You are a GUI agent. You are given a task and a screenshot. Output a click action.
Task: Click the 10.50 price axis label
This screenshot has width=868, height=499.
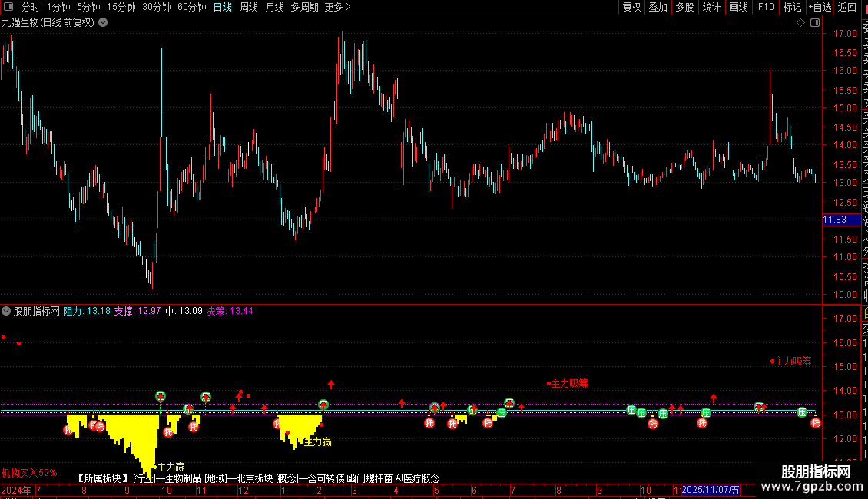click(x=845, y=276)
